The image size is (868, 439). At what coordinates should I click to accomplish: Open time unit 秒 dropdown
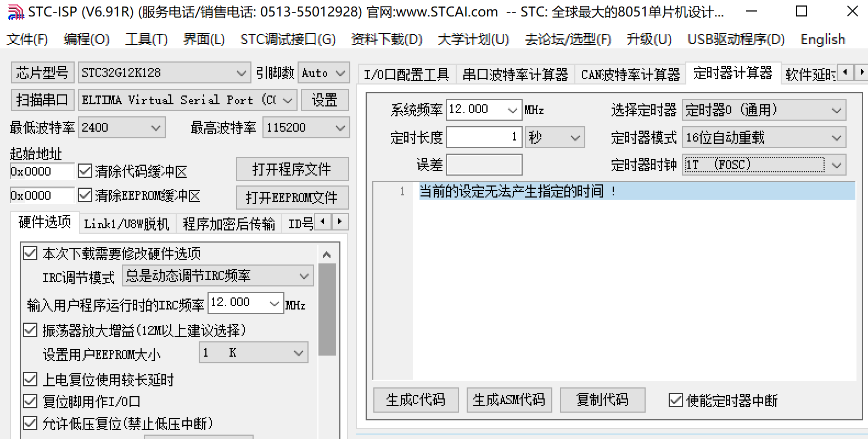[x=555, y=137]
